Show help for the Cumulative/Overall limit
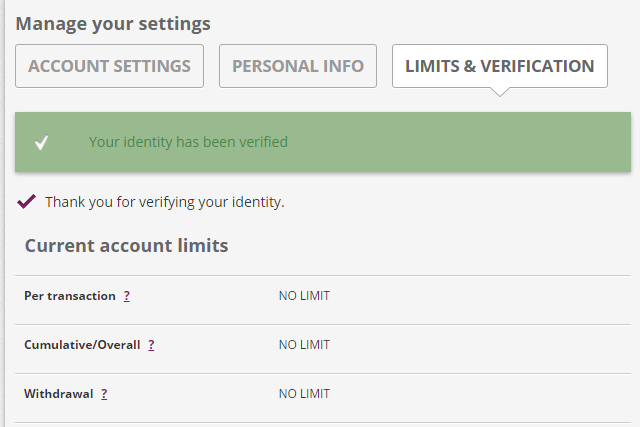Viewport: 640px width, 427px height. [x=151, y=345]
